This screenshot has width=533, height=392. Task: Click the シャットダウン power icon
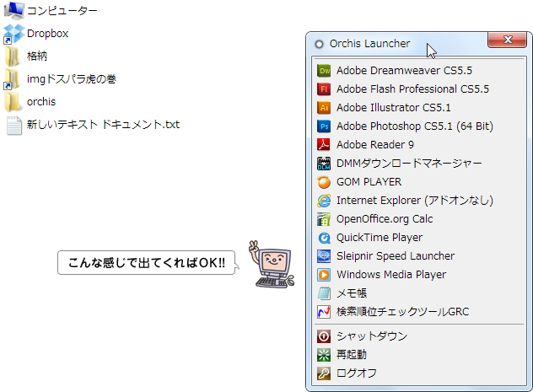(x=324, y=336)
